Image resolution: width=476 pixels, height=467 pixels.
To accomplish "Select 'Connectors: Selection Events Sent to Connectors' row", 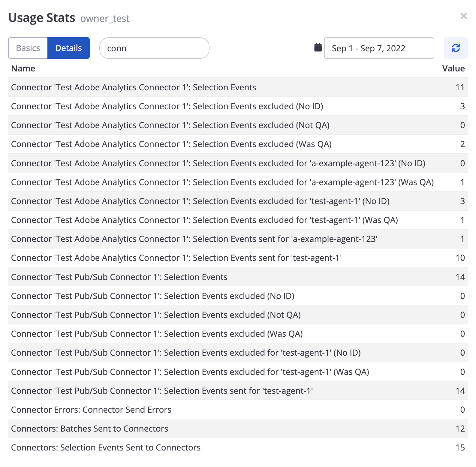I will 238,447.
